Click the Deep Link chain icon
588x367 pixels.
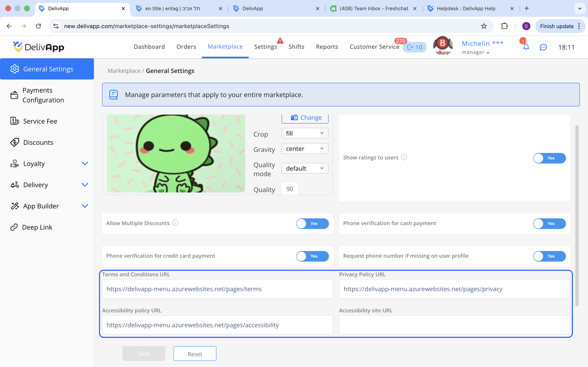point(14,227)
